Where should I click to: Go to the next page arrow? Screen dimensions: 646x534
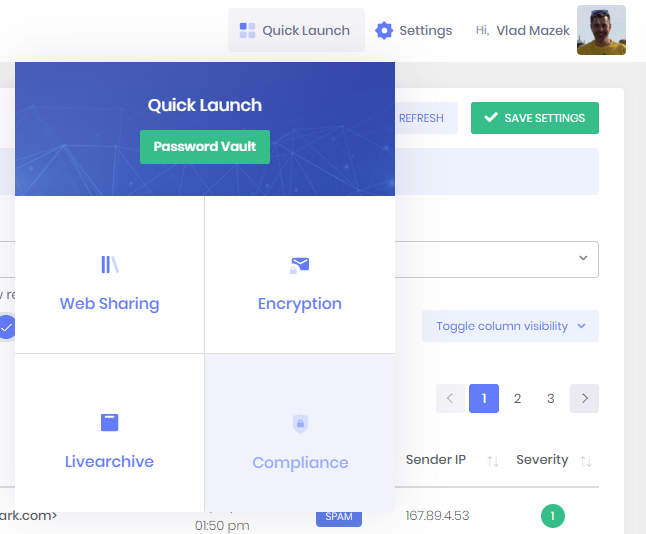(x=584, y=398)
